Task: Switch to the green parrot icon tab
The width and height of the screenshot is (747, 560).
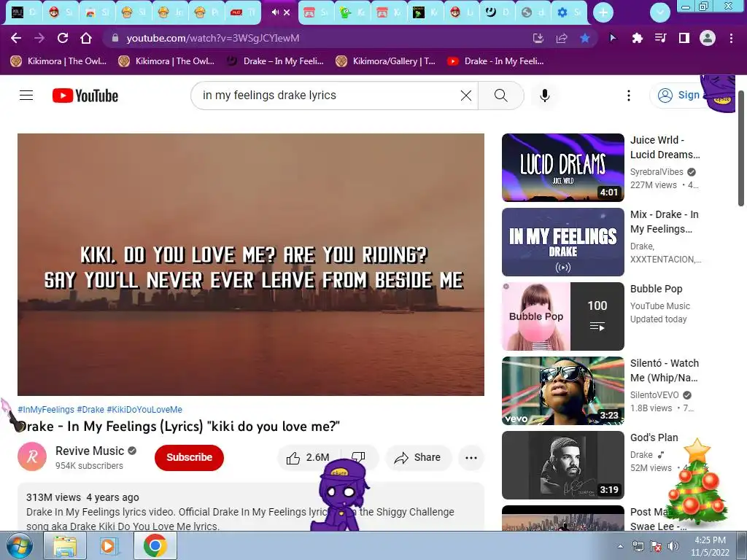Action: [352, 12]
